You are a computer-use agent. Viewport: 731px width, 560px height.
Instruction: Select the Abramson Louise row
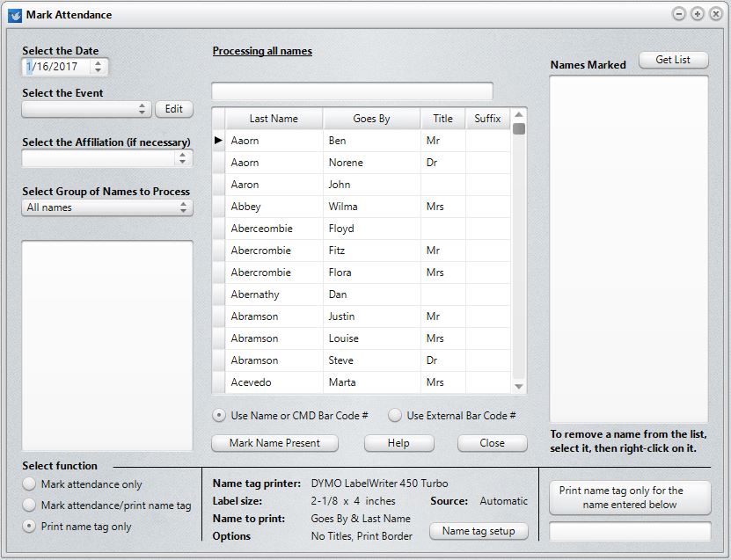pyautogui.click(x=362, y=338)
